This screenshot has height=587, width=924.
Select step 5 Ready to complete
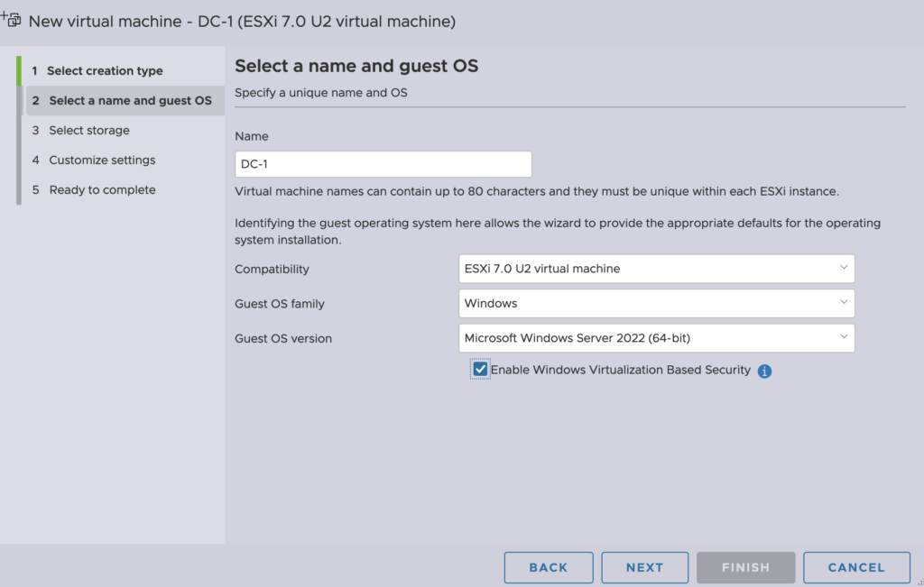click(102, 190)
